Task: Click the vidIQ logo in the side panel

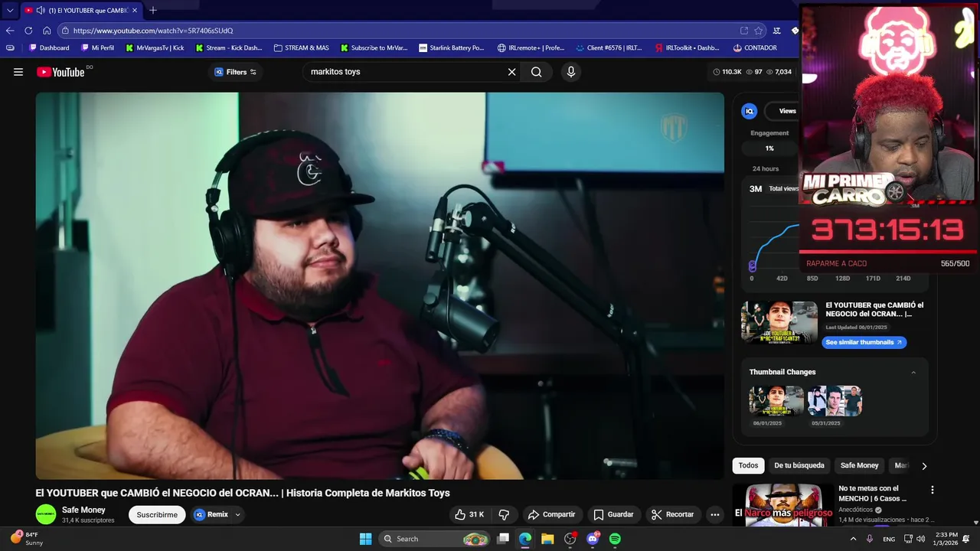Action: click(750, 111)
